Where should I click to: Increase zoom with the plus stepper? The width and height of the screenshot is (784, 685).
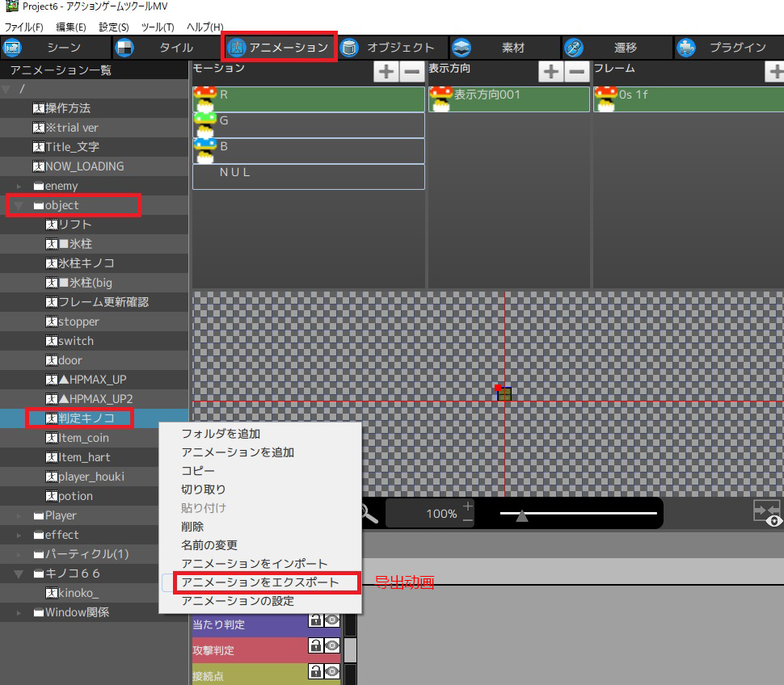click(467, 506)
